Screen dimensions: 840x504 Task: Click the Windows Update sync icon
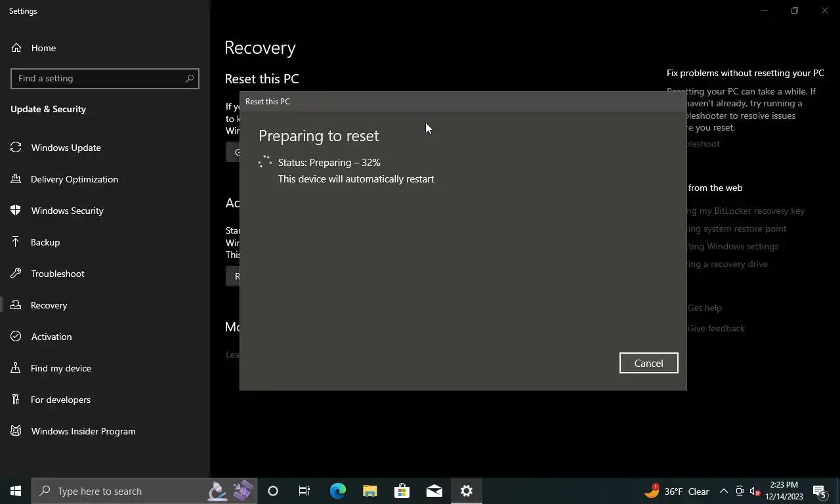click(x=16, y=148)
